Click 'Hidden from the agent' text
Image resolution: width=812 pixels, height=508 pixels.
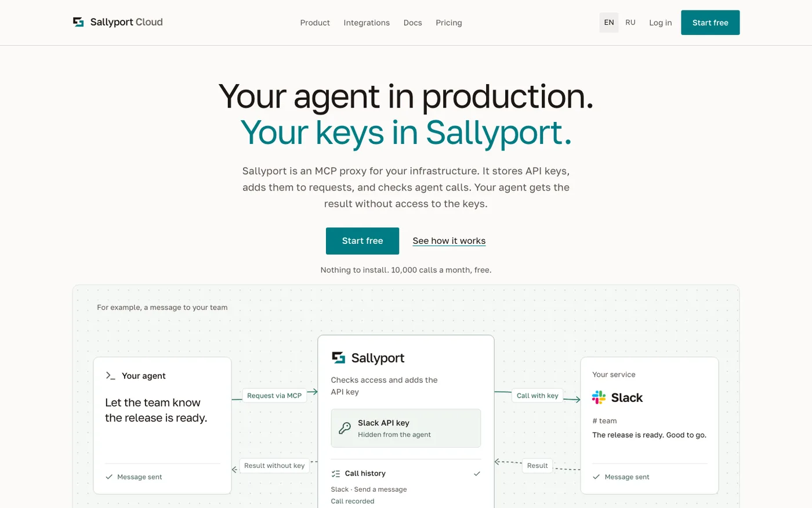394,435
